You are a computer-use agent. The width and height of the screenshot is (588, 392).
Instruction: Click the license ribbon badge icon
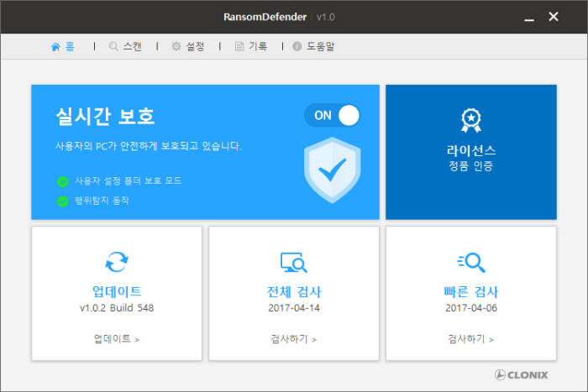[471, 121]
